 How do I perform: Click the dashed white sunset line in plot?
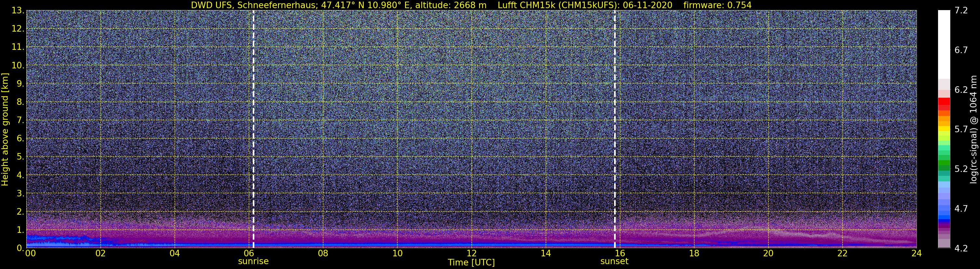coord(614,129)
